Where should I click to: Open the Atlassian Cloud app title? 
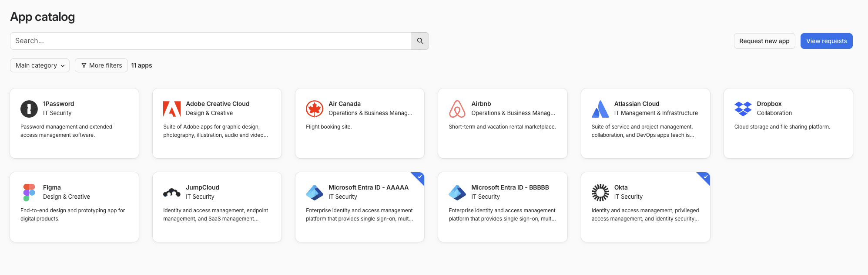coord(637,104)
